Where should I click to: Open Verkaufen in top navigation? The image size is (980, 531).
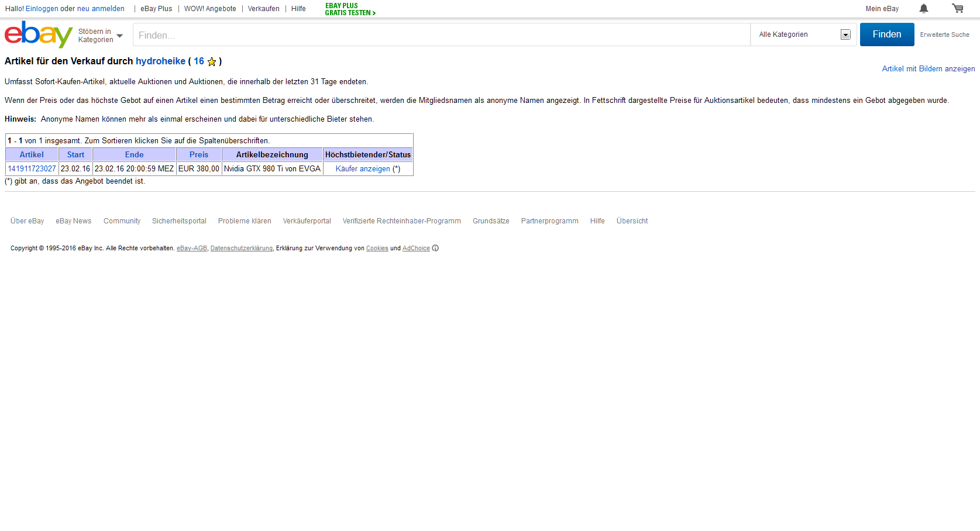[x=263, y=9]
